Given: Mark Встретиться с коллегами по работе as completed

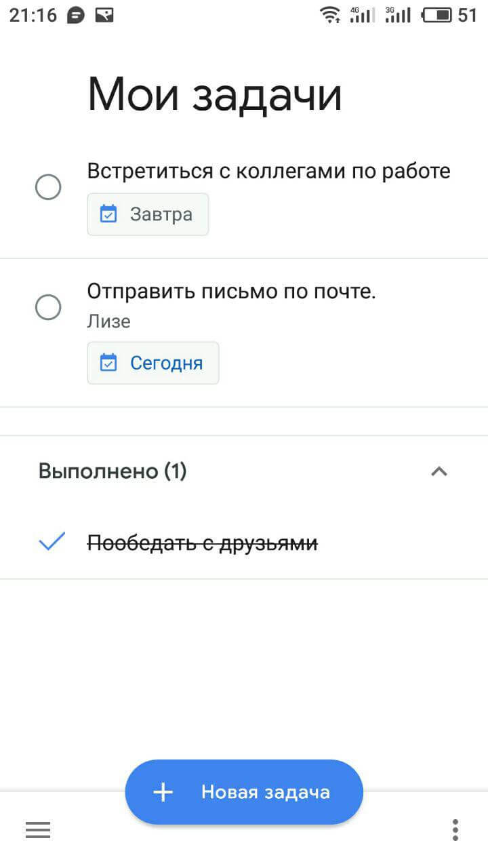Looking at the screenshot, I should tap(48, 187).
